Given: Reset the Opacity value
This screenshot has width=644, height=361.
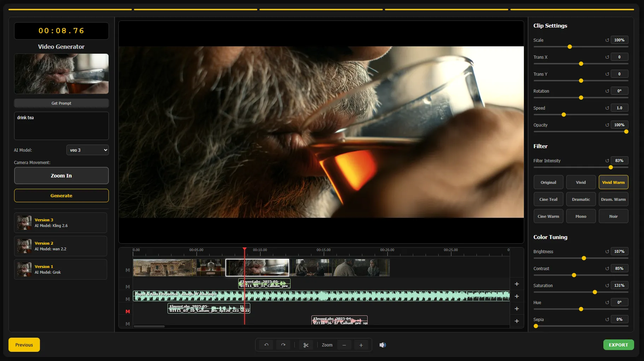Looking at the screenshot, I should [x=607, y=125].
